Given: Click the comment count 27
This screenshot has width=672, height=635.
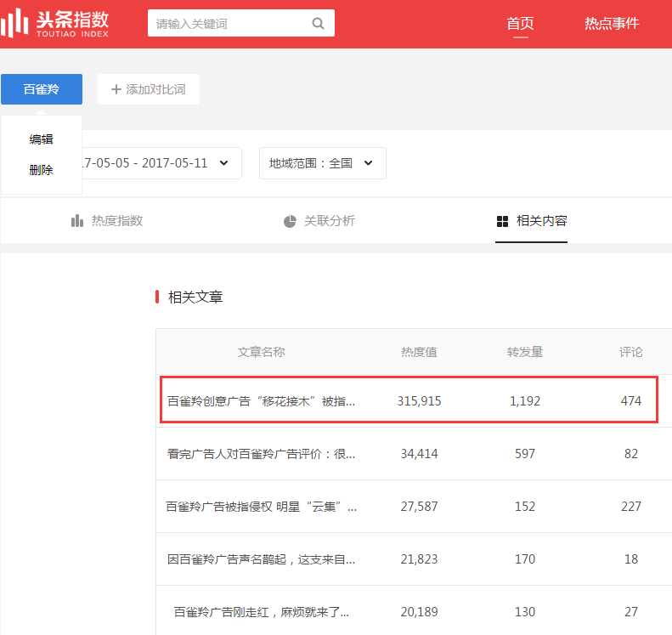Looking at the screenshot, I should (631, 612).
